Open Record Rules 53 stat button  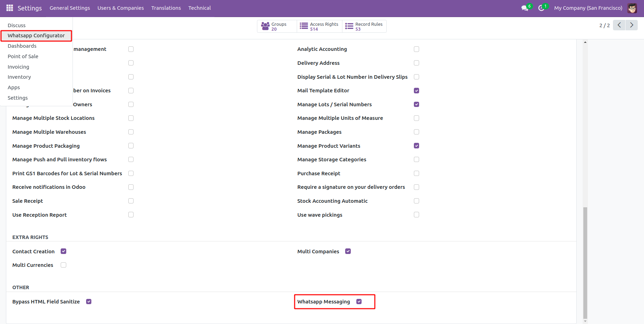pos(364,26)
